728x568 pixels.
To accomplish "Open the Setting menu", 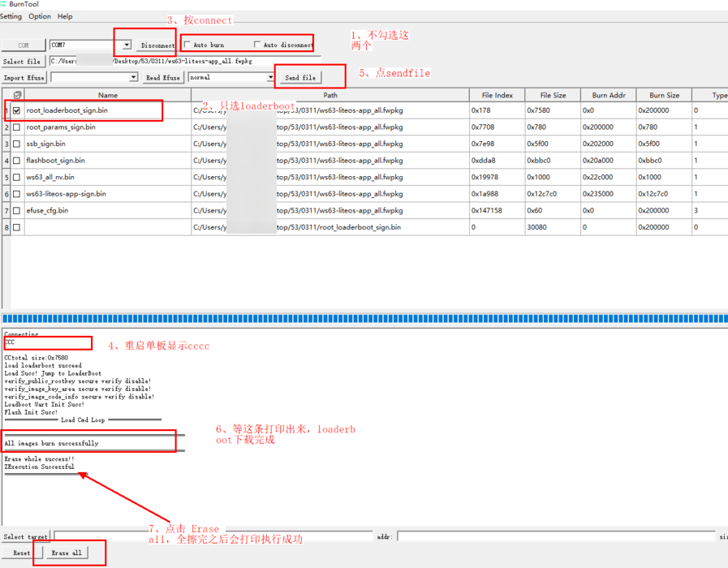I will pos(11,16).
